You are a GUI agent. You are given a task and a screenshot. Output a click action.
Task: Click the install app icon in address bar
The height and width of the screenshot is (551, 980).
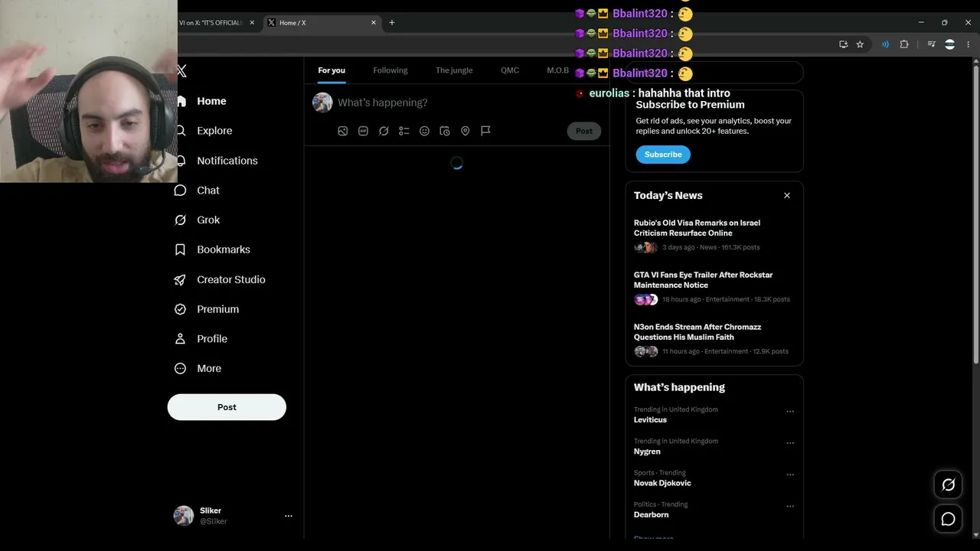[844, 44]
